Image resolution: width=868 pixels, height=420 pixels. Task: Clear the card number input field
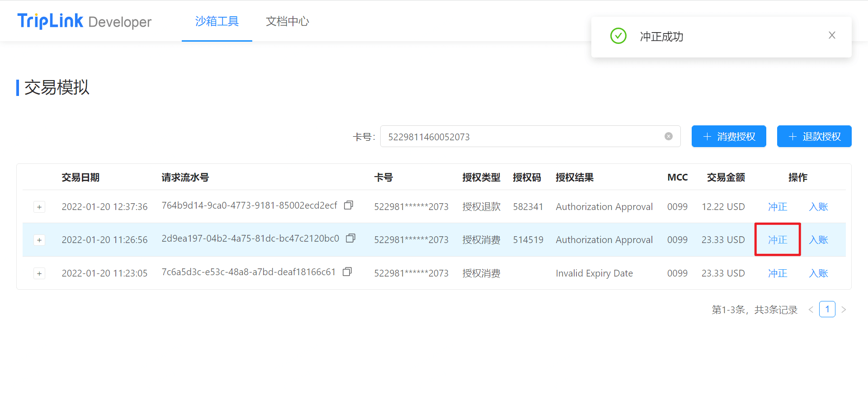(x=668, y=137)
